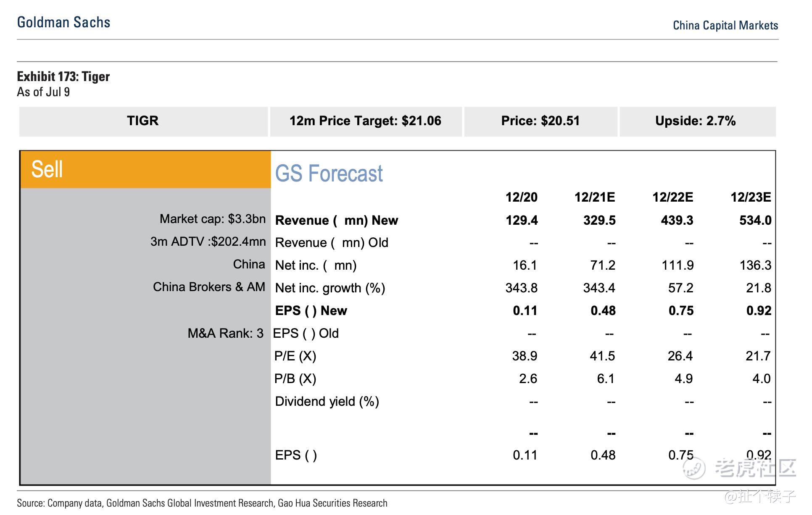Select the Exhibit 173: Tiger title

(x=63, y=76)
